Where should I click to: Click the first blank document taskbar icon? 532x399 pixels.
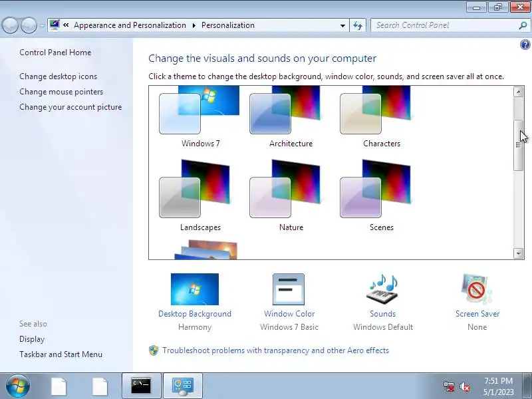point(59,386)
